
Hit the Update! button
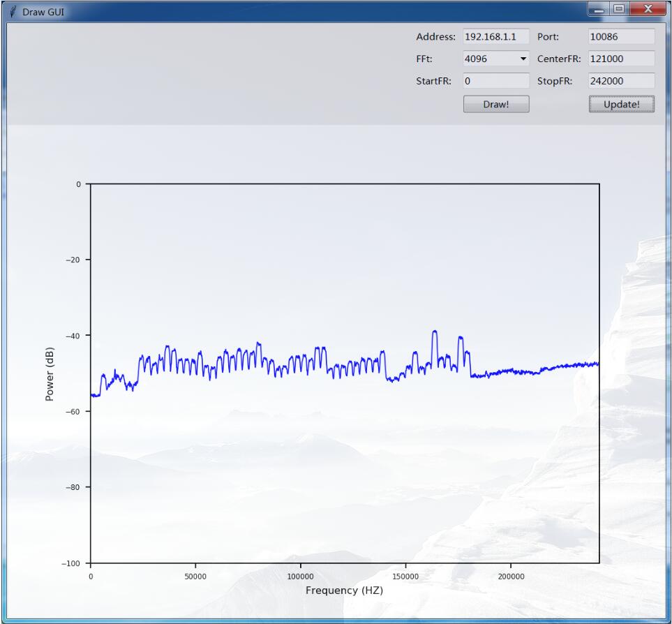[x=621, y=104]
